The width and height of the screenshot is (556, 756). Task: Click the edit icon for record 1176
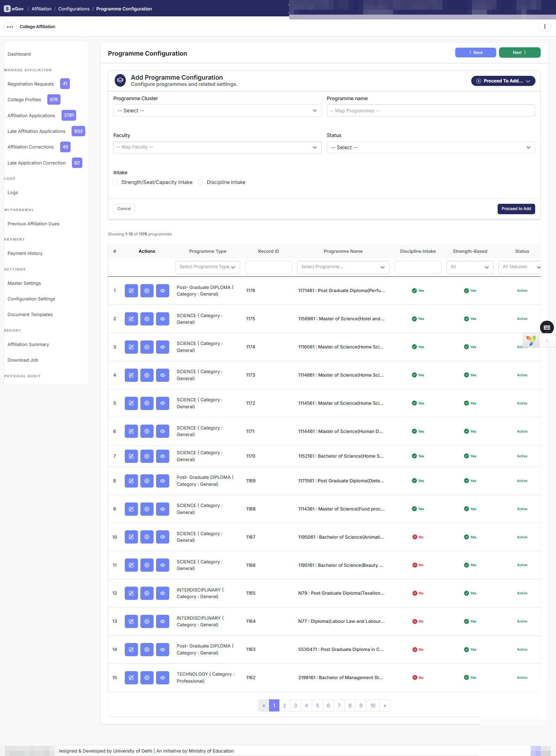[131, 291]
